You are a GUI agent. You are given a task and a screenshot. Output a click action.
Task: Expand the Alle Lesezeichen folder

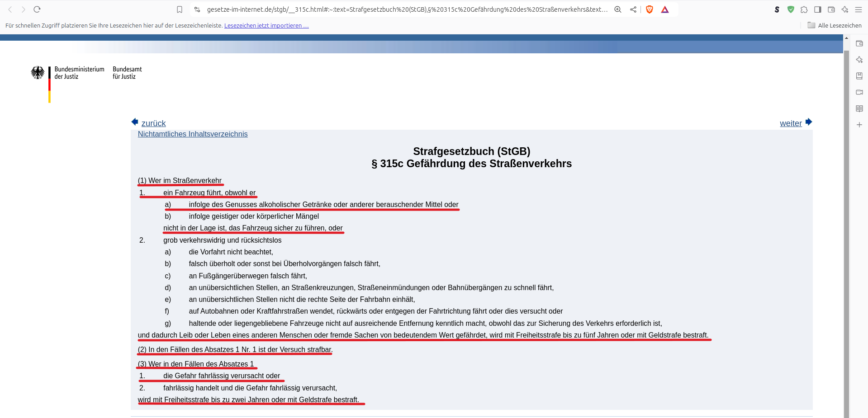(x=835, y=25)
